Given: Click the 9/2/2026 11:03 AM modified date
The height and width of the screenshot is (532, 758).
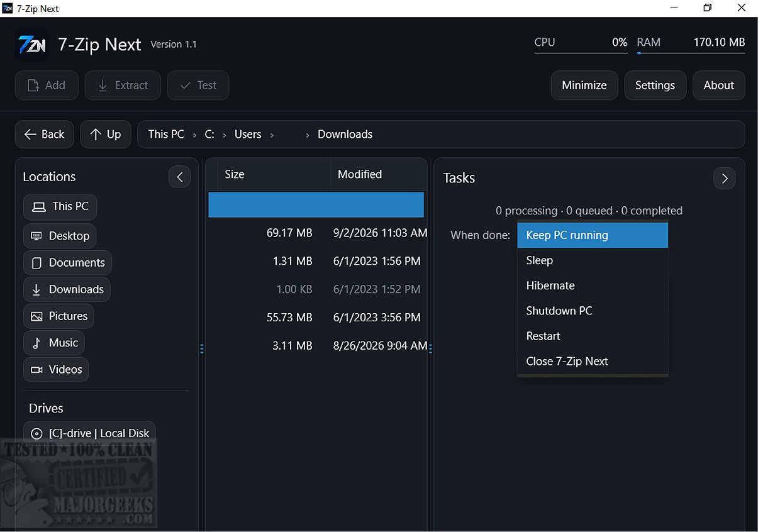Looking at the screenshot, I should click(380, 233).
